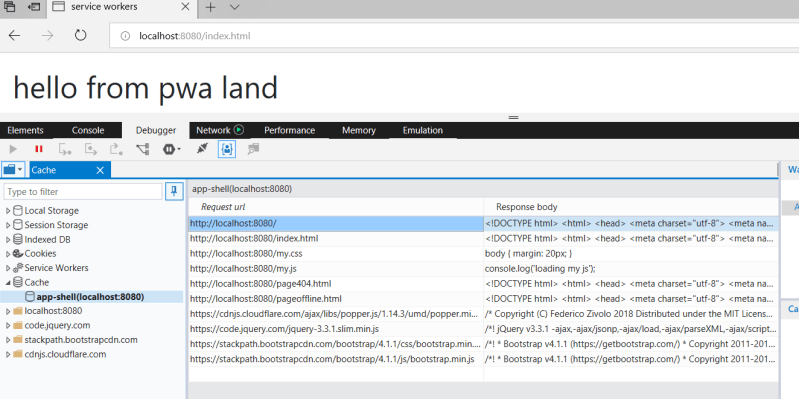Open the tab list chevron
The width and height of the screenshot is (799, 399).
(x=234, y=7)
